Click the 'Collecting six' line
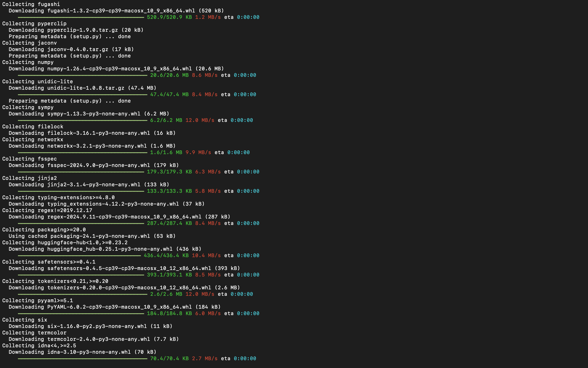The image size is (588, 368). (x=25, y=320)
